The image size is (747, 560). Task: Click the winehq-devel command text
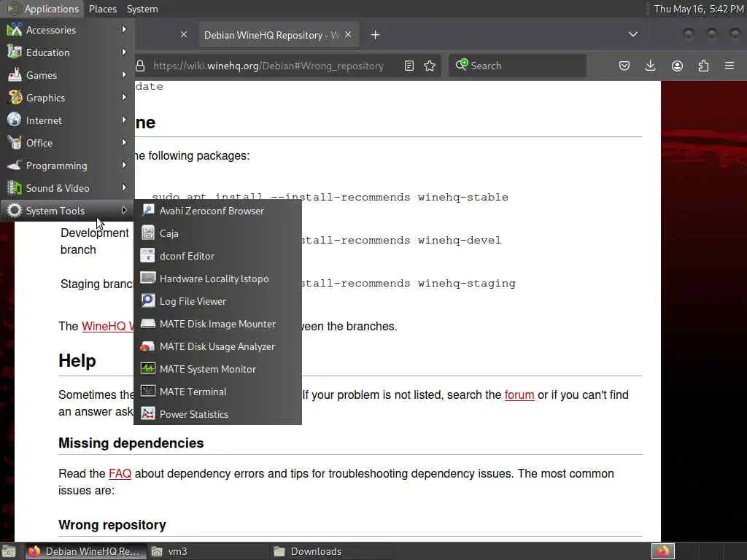pyautogui.click(x=400, y=240)
